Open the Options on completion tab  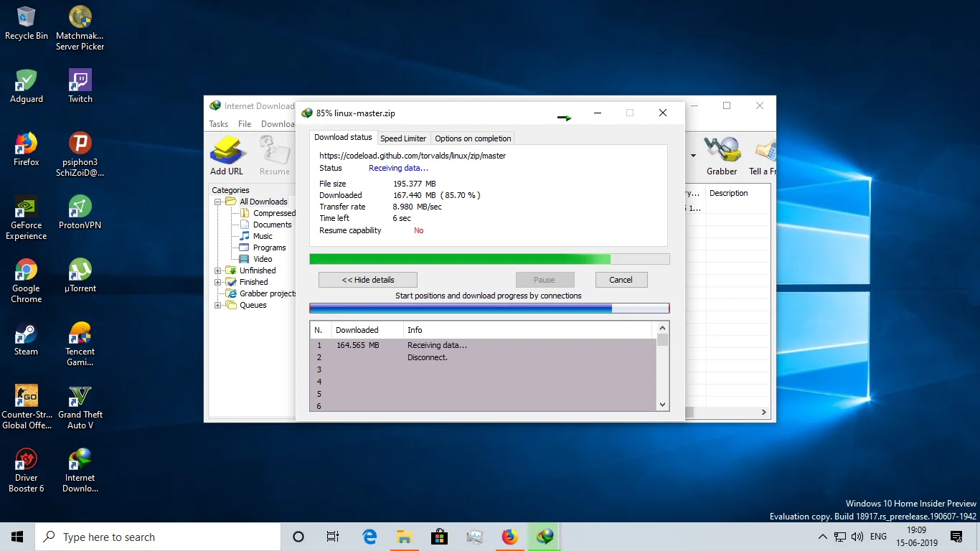tap(473, 138)
